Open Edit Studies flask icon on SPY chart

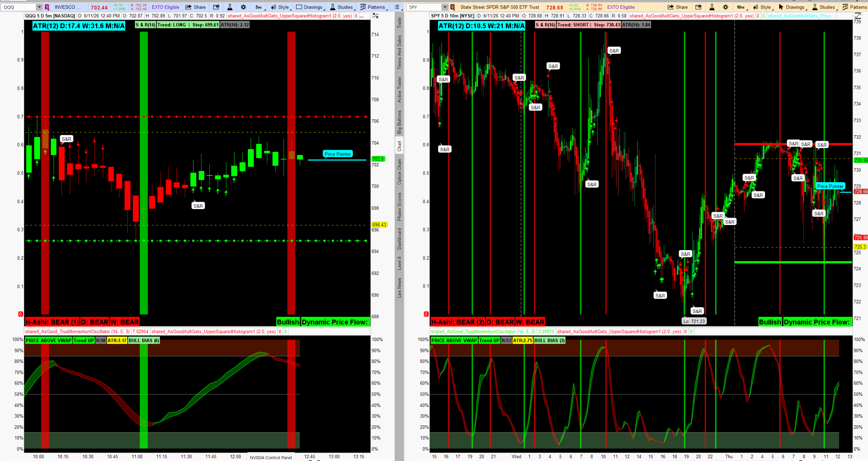(x=712, y=7)
